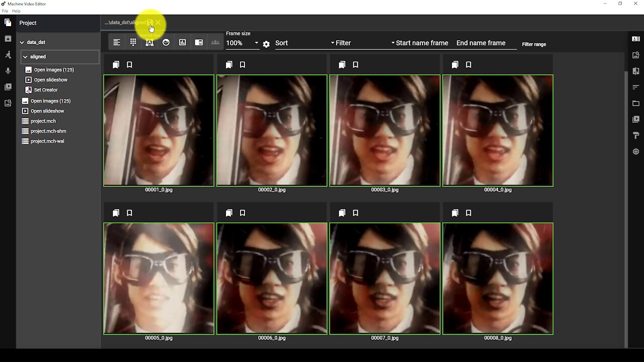This screenshot has height=362, width=644.
Task: Open project.mch-shm file
Action: click(x=48, y=131)
